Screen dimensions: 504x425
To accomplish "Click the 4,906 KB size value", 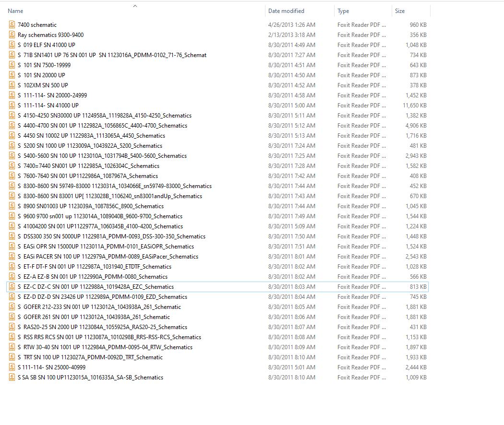I will pos(416,125).
